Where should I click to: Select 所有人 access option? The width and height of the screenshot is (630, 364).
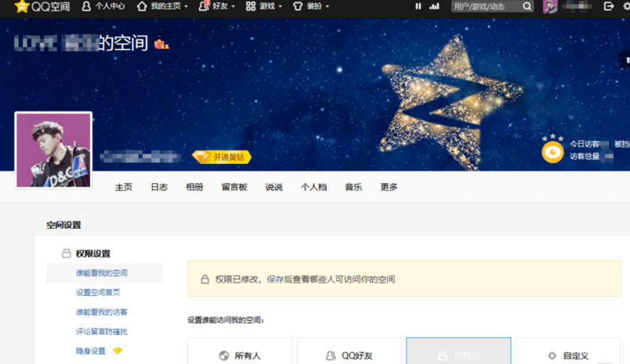pyautogui.click(x=240, y=355)
